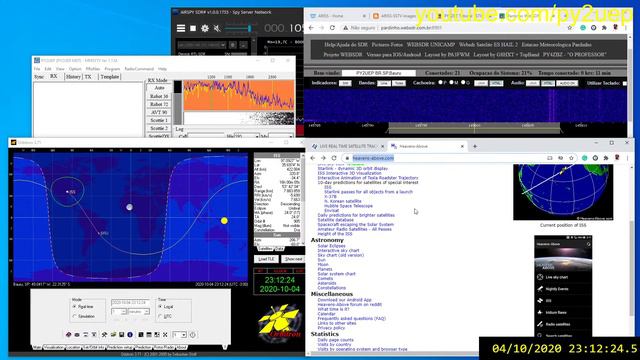Open the Projeto WEBSDR link
640x360 pixels.
[x=342, y=54]
